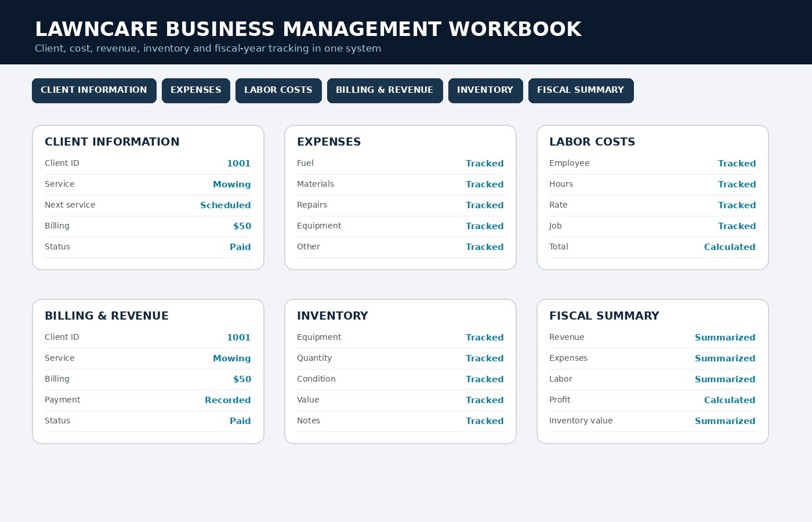The width and height of the screenshot is (812, 522).
Task: Open the Inventory tab
Action: (485, 90)
